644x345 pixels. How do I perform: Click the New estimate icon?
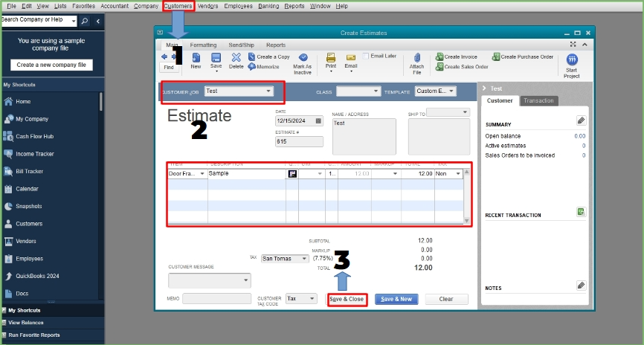pyautogui.click(x=196, y=58)
